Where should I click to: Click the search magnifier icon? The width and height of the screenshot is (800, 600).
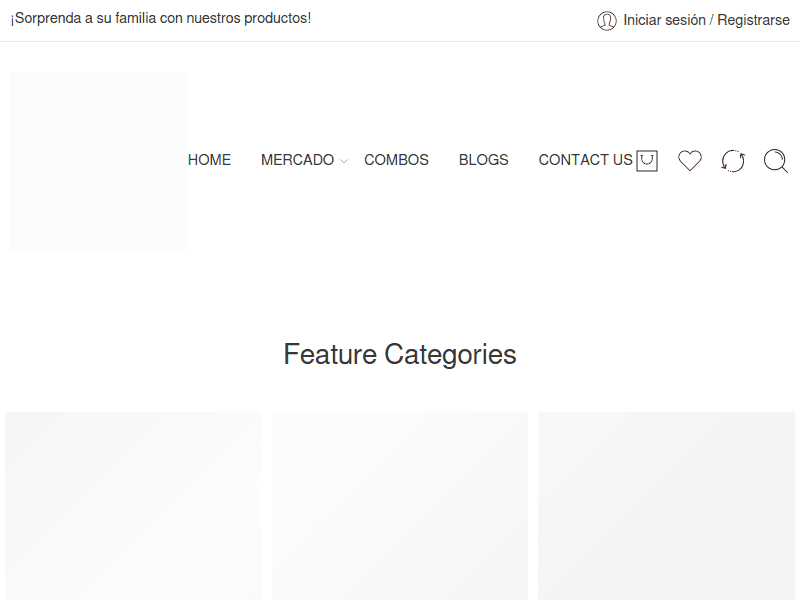point(776,160)
